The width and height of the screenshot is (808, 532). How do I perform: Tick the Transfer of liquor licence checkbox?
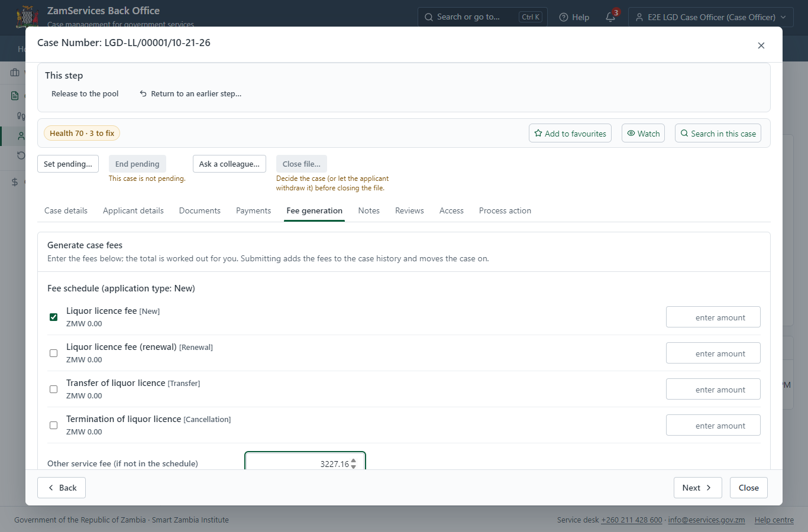tap(54, 390)
